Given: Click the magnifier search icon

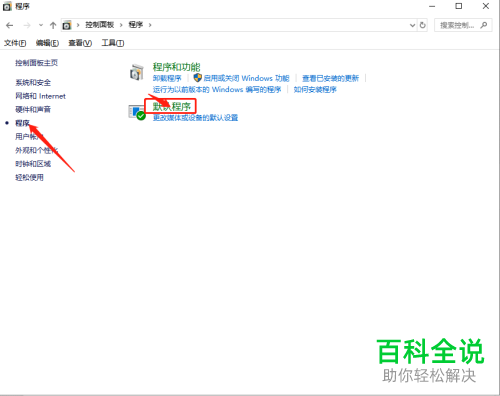Looking at the screenshot, I should pos(484,25).
